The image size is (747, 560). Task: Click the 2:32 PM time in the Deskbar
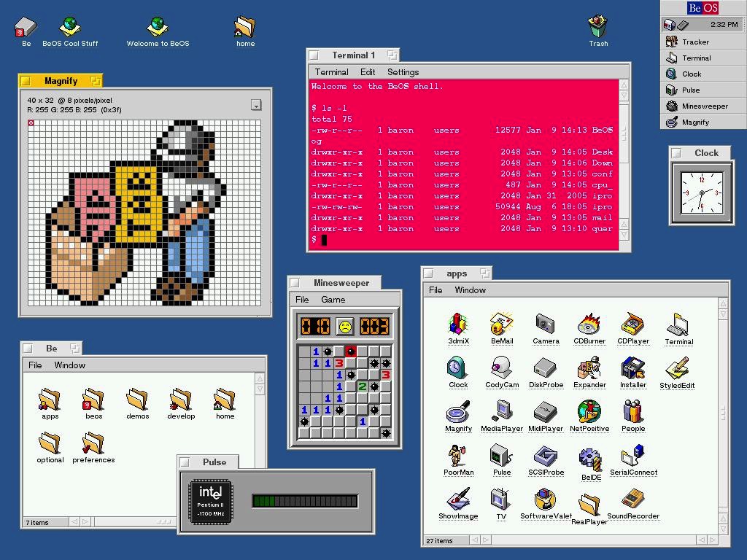(x=724, y=24)
